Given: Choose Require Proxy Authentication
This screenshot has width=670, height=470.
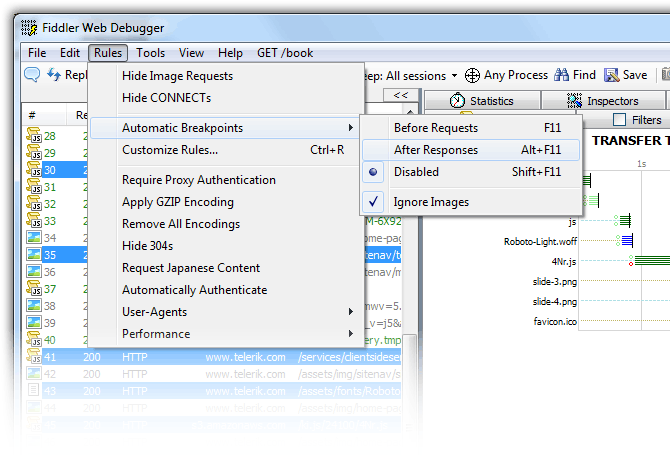Looking at the screenshot, I should pyautogui.click(x=226, y=180).
